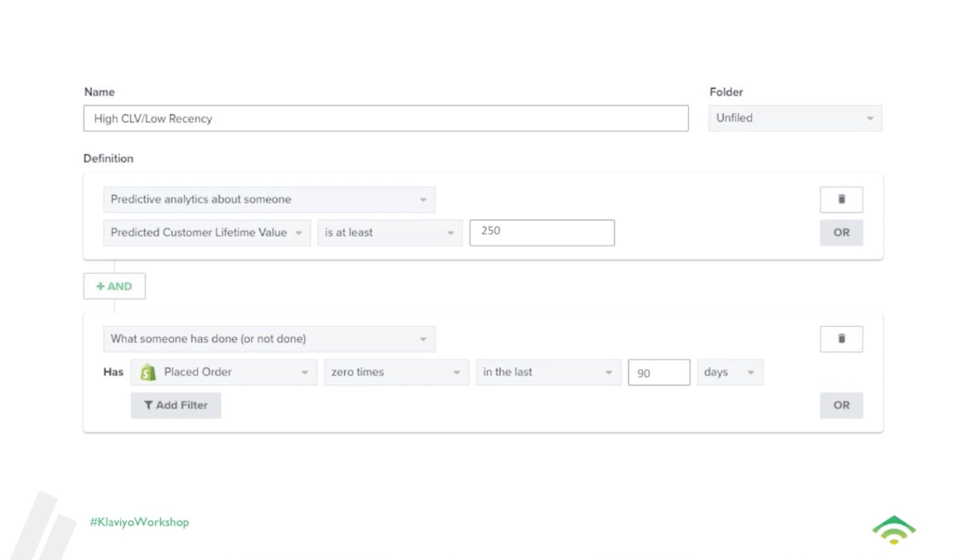Click the + AND button
The image size is (980, 560).
pyautogui.click(x=114, y=286)
